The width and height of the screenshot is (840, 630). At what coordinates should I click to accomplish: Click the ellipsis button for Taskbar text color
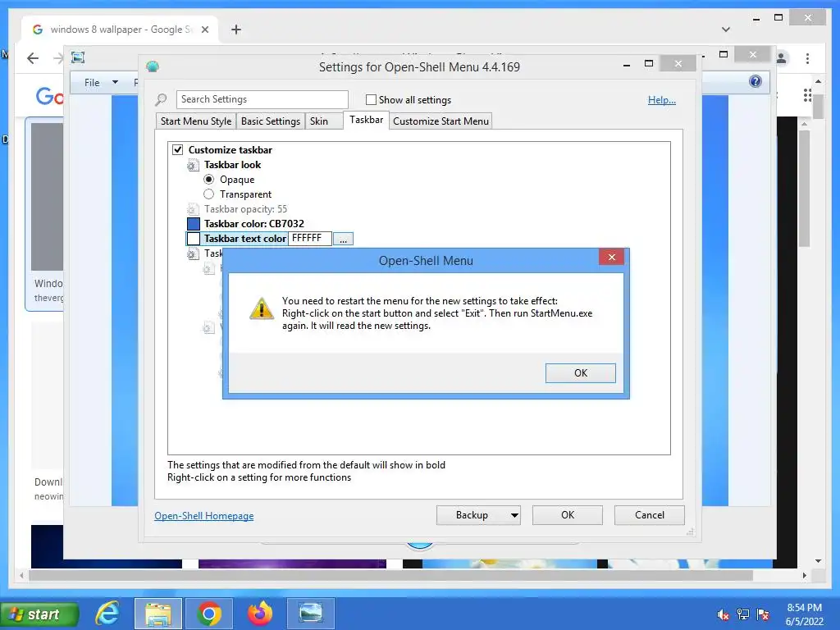coord(343,239)
